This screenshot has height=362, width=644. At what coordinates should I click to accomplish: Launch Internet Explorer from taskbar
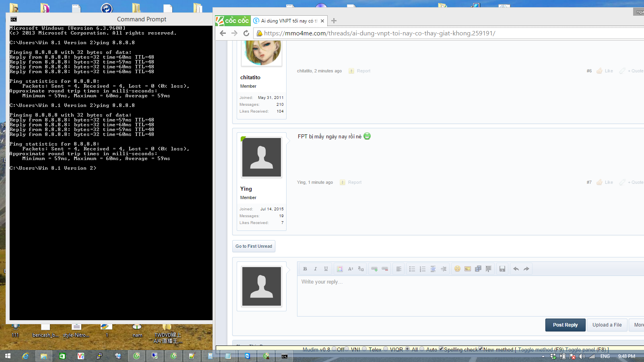tap(25, 356)
